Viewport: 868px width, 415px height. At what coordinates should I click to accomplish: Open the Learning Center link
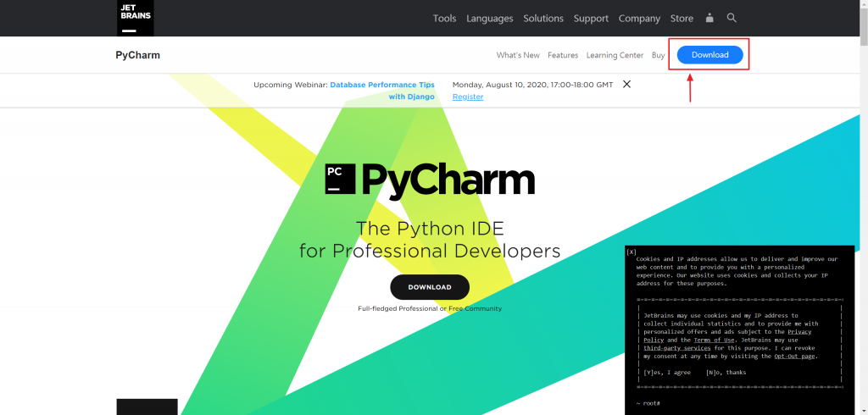pyautogui.click(x=615, y=55)
